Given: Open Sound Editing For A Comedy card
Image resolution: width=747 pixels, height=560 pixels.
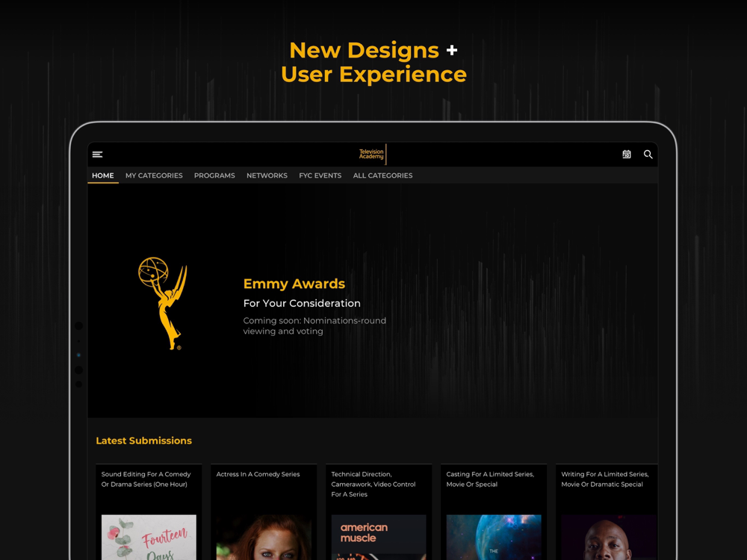Looking at the screenshot, I should pyautogui.click(x=149, y=512).
